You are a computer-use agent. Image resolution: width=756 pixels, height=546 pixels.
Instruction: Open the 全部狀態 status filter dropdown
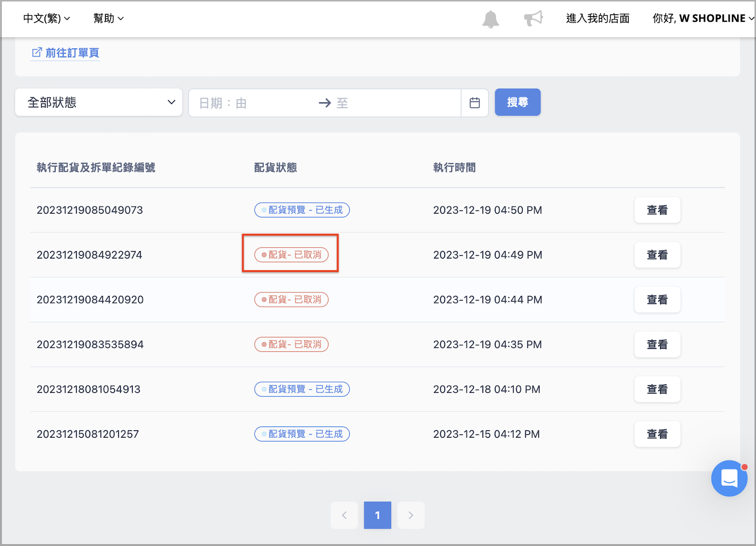(99, 102)
